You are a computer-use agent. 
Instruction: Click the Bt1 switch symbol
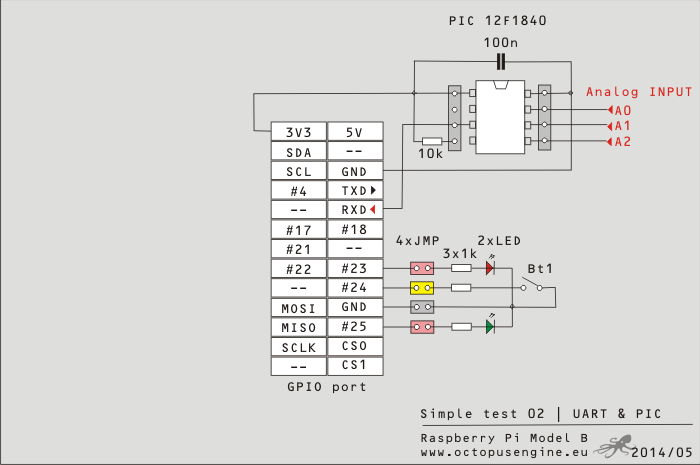532,286
